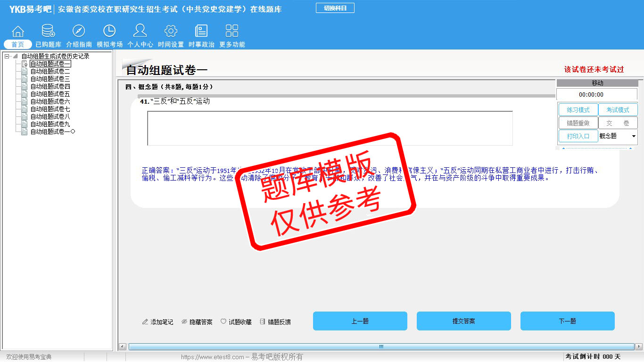Viewport: 644px width, 362px height.
Task: Click the horizontal scrollbar at the bottom
Action: (x=381, y=346)
